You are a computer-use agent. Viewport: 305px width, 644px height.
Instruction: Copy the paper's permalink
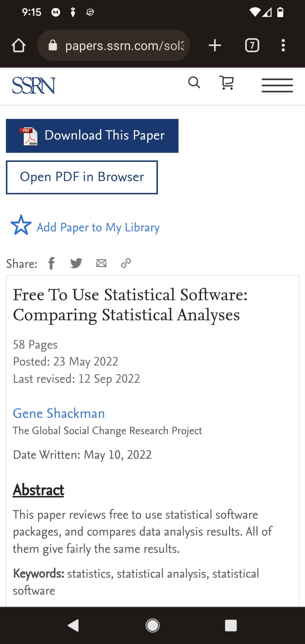coord(126,263)
